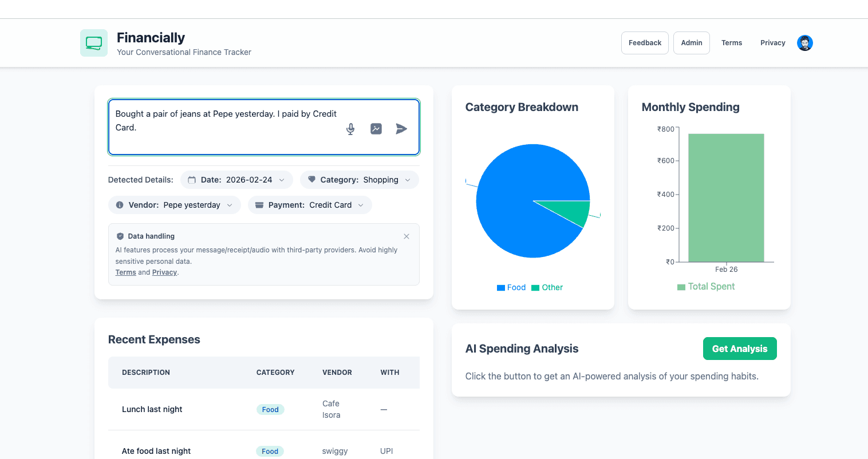Click the microphone icon to record voice input
The width and height of the screenshot is (868, 459).
click(350, 129)
